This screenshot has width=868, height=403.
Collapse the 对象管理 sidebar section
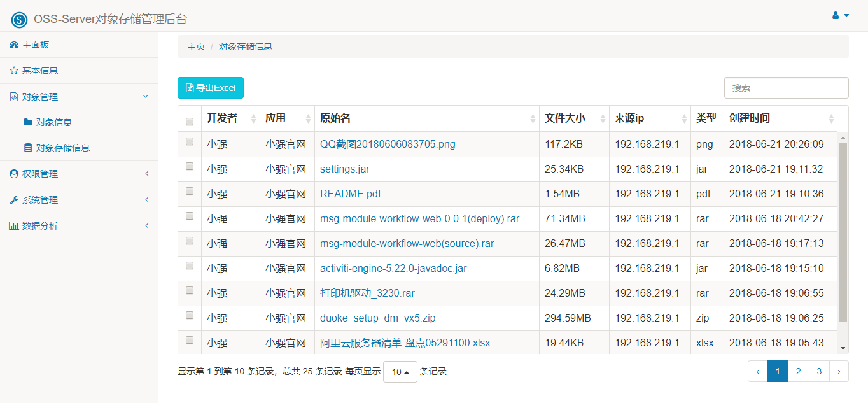[x=79, y=97]
